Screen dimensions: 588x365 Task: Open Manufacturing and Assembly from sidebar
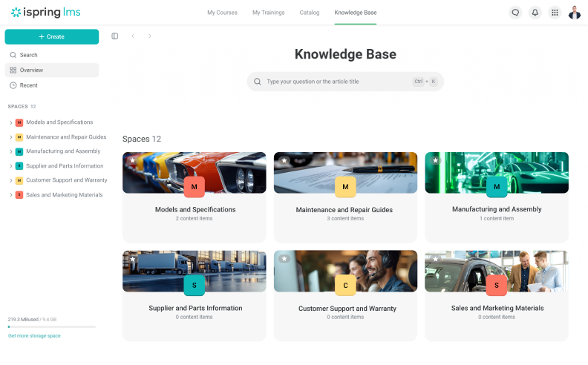click(x=63, y=151)
